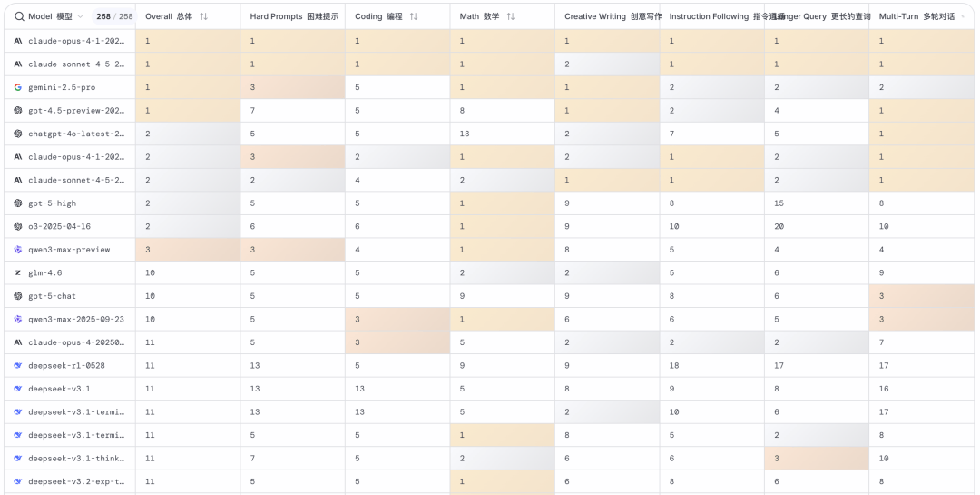Viewport: 980px width, 495px height.
Task: Click the OpenAI logo beside o3-2025-04-16
Action: click(x=18, y=226)
